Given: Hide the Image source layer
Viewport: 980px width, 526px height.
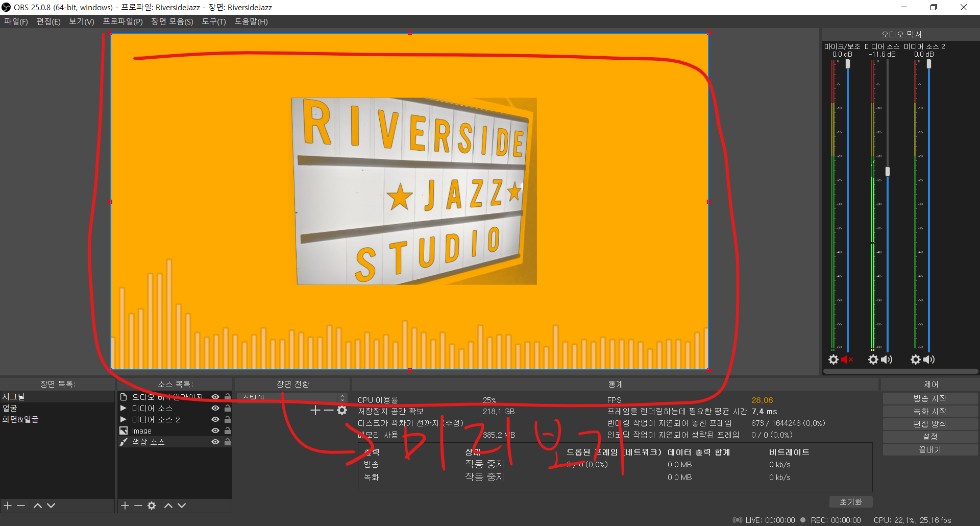Looking at the screenshot, I should coord(215,431).
